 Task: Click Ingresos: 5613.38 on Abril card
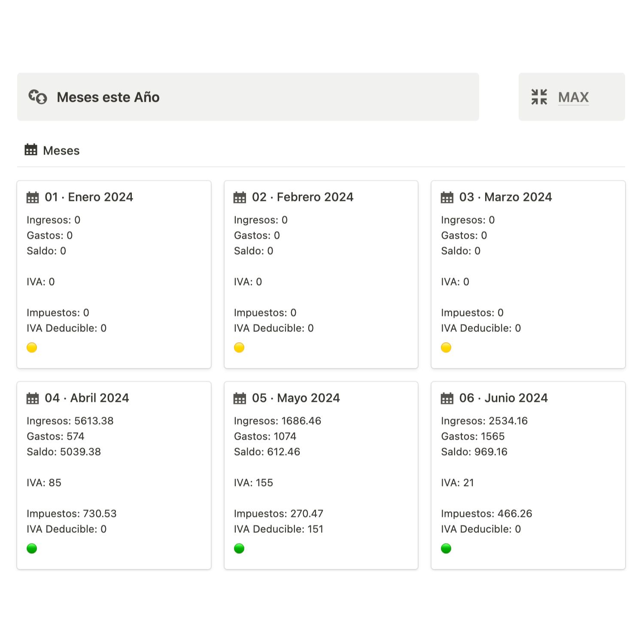point(70,421)
